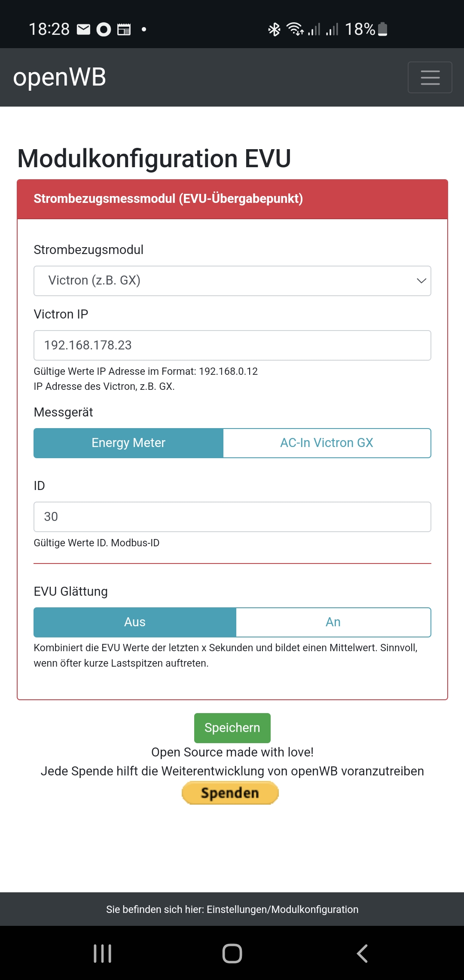Tap the first cellular signal strength icon
The width and height of the screenshot is (464, 980).
(x=314, y=29)
